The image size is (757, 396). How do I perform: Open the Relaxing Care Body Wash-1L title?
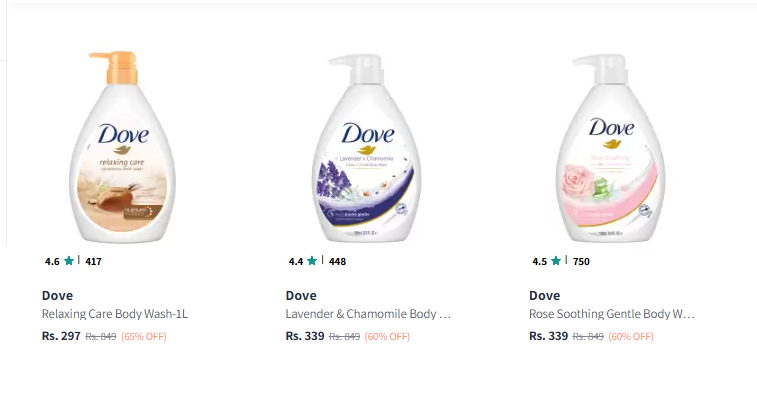pyautogui.click(x=115, y=314)
